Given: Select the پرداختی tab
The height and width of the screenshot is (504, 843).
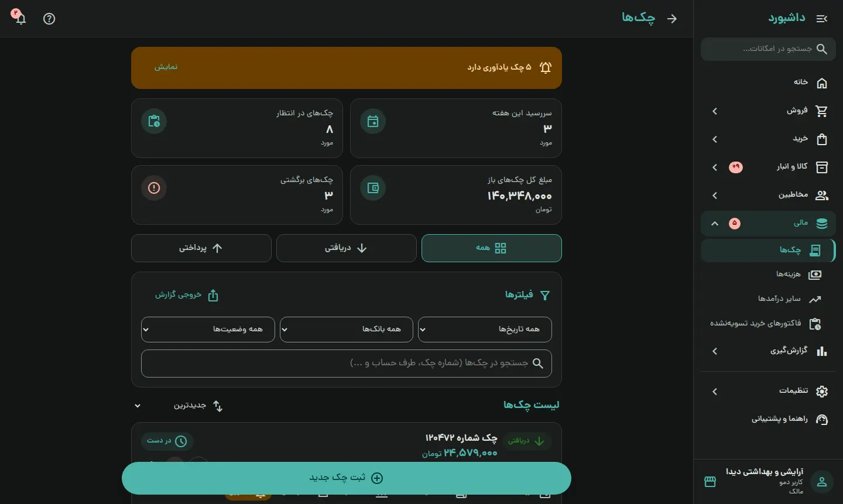Looking at the screenshot, I should [x=201, y=248].
